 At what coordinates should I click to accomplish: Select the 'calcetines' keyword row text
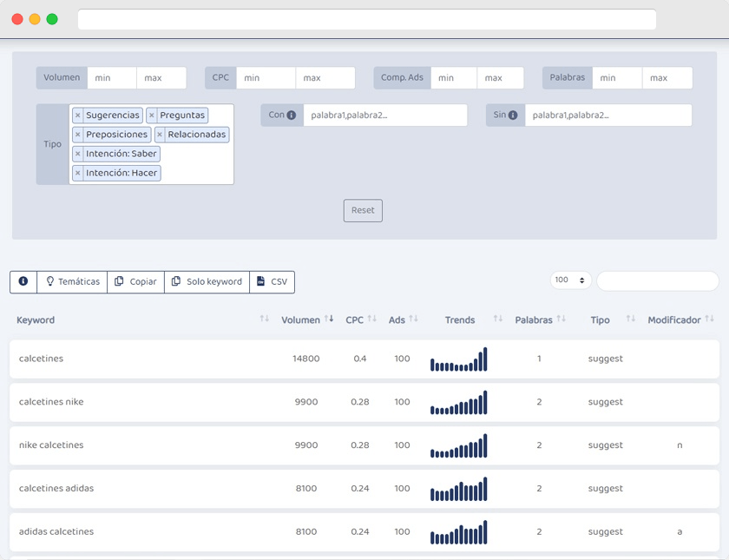(41, 359)
